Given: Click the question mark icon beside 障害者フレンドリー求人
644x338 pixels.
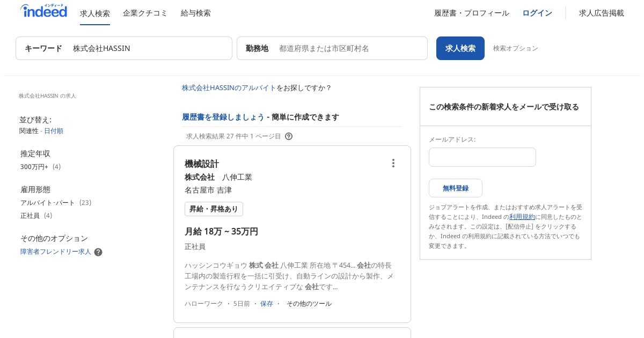Looking at the screenshot, I should coord(98,252).
